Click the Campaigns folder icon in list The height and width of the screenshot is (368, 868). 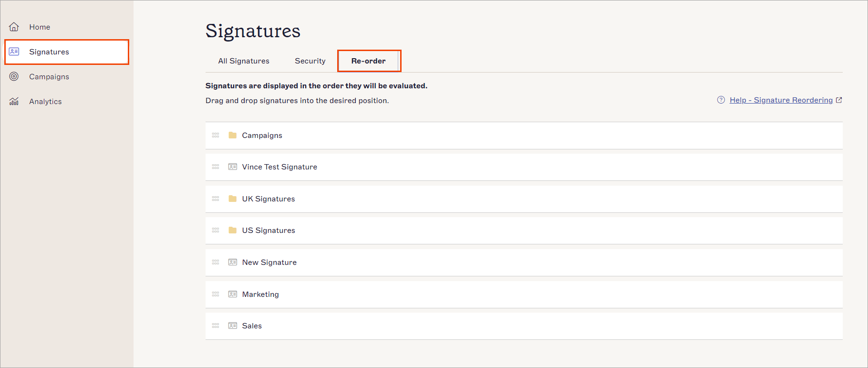233,135
